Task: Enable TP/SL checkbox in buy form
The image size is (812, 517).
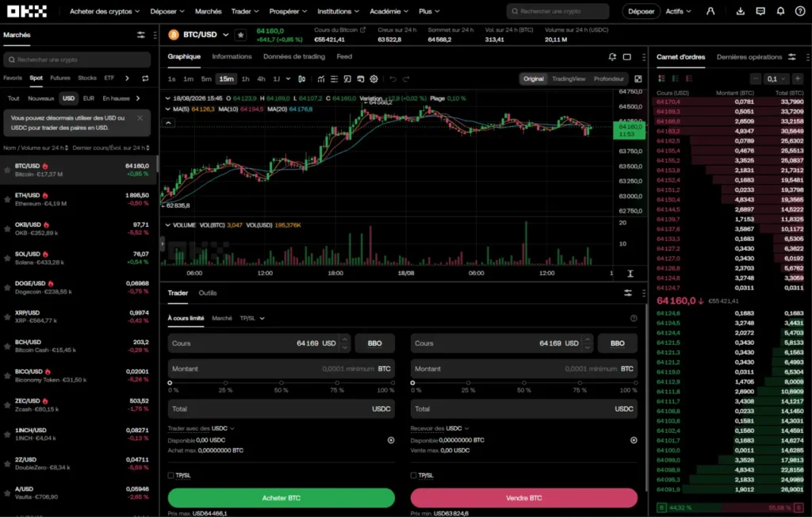Action: (171, 475)
